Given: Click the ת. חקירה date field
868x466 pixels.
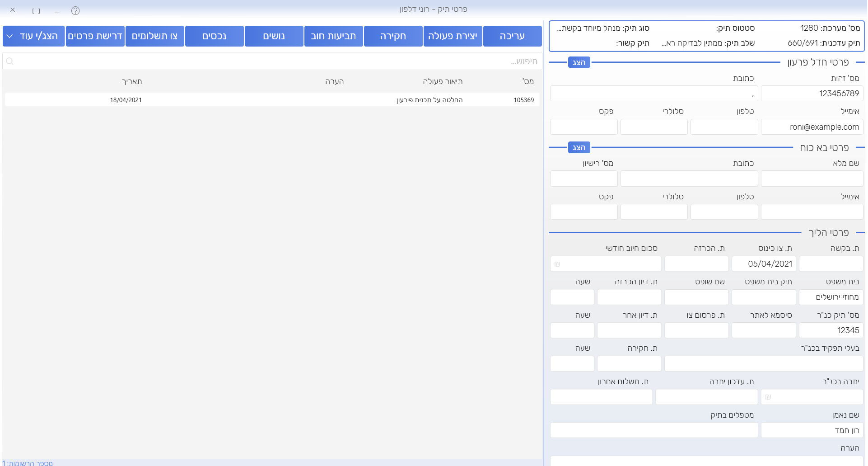Looking at the screenshot, I should [x=629, y=364].
